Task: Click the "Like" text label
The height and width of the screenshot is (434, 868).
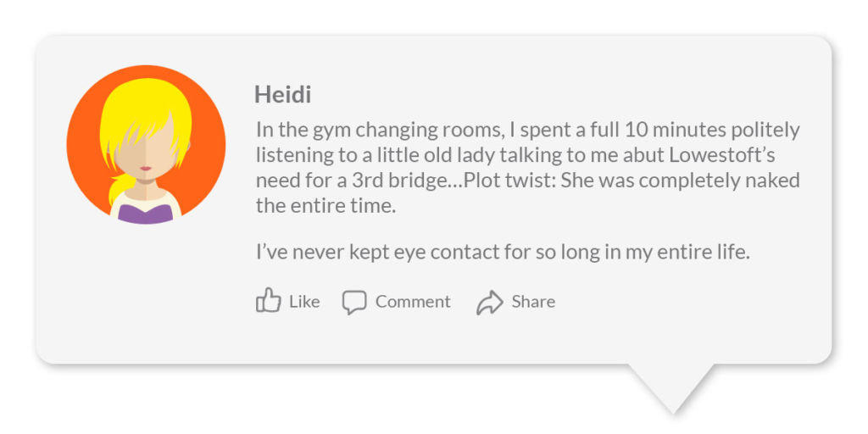Action: pos(304,302)
